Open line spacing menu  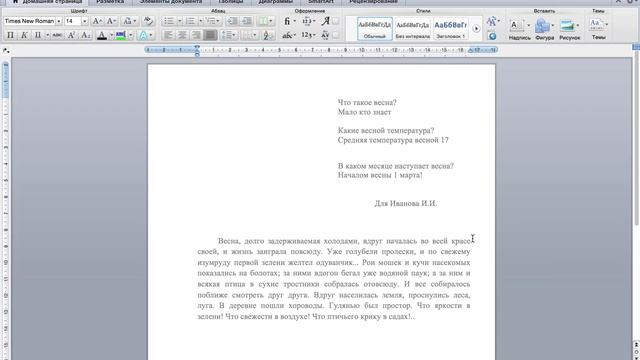[228, 35]
